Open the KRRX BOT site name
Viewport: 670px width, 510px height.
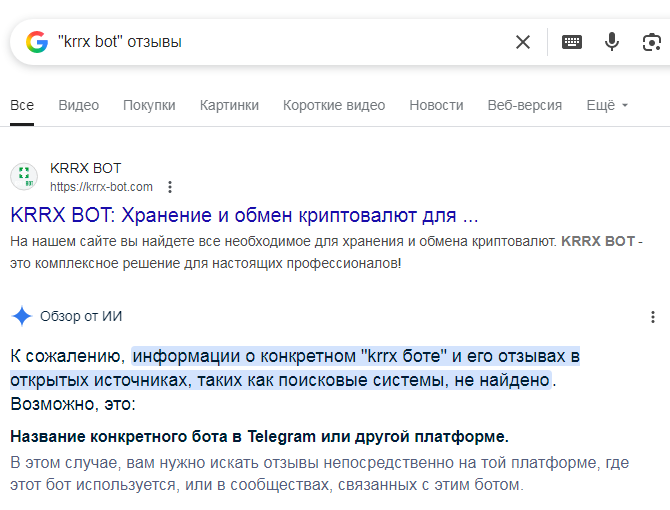point(85,168)
